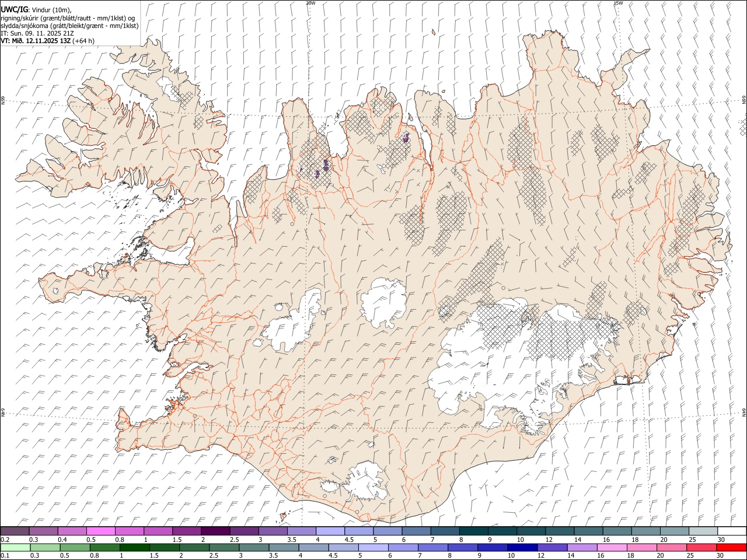Click the 'slydda/snjókoma' legend description line
The width and height of the screenshot is (747, 560).
(x=69, y=26)
